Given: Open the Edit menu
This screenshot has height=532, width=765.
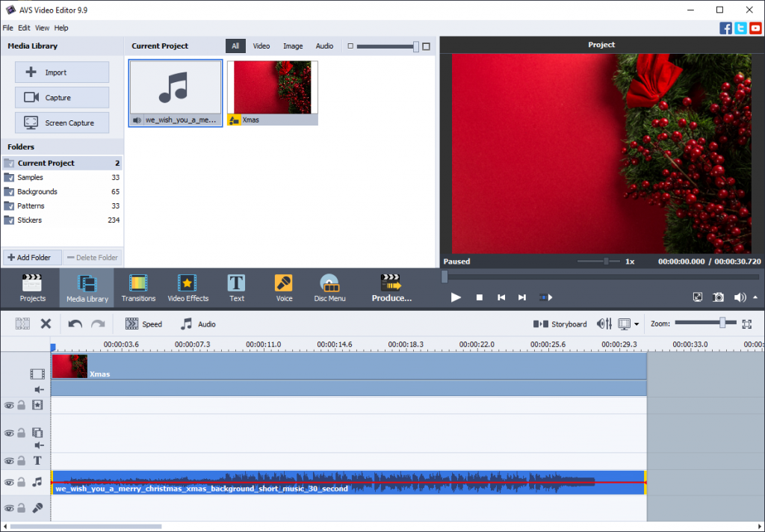Looking at the screenshot, I should coord(24,28).
